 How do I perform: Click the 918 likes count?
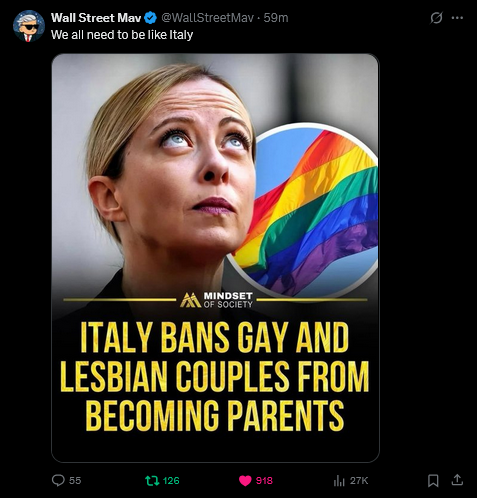click(264, 480)
